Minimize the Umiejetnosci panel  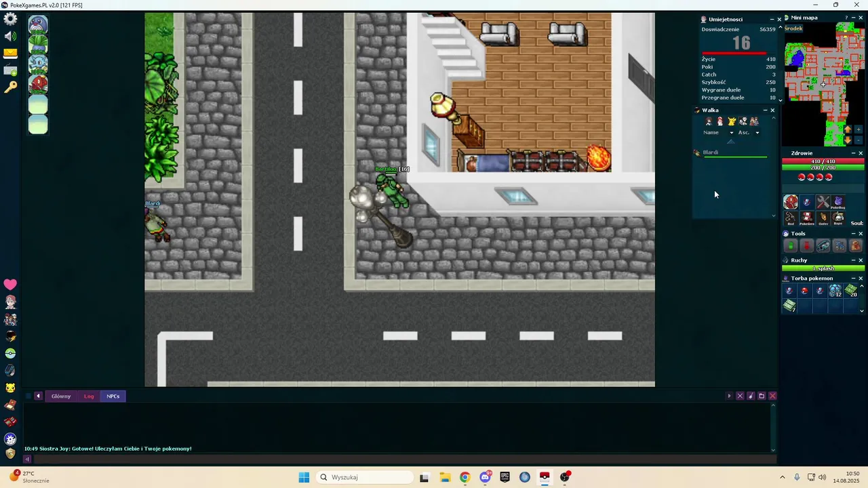pyautogui.click(x=772, y=20)
